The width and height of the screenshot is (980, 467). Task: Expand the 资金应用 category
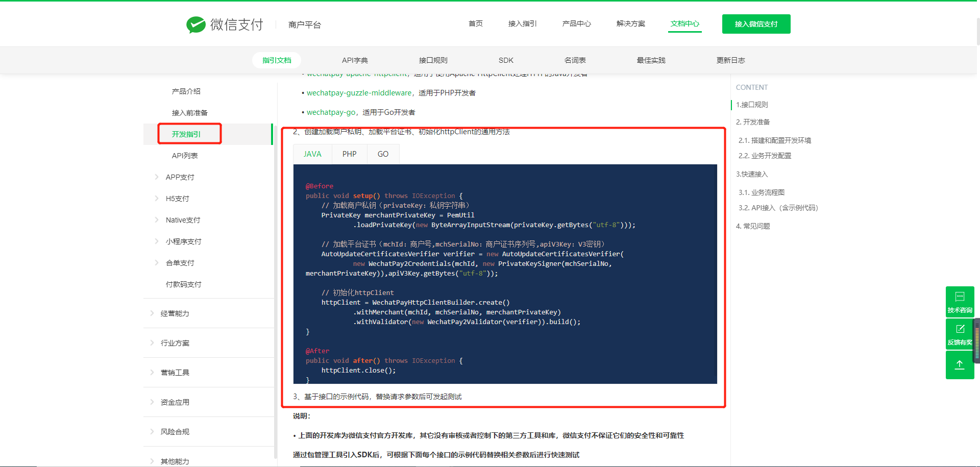[175, 402]
